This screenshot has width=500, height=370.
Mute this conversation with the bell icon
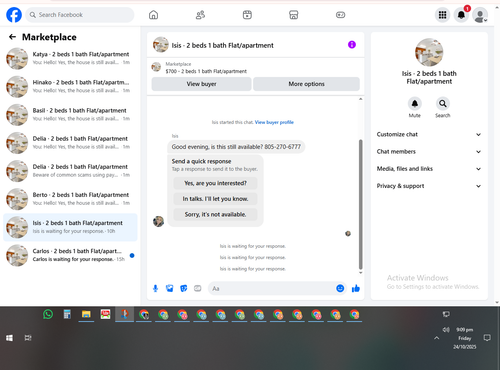coord(415,104)
